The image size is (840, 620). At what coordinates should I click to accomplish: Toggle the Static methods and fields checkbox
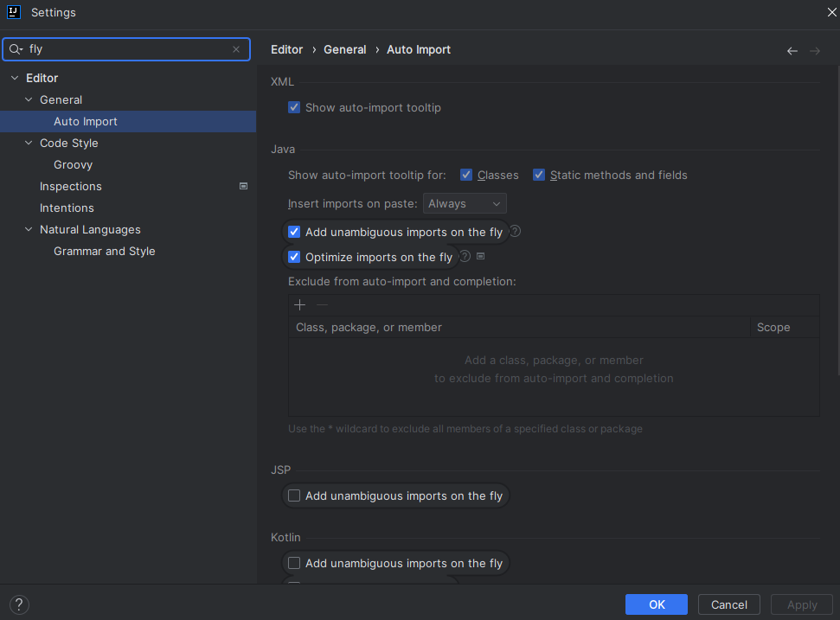(x=539, y=175)
